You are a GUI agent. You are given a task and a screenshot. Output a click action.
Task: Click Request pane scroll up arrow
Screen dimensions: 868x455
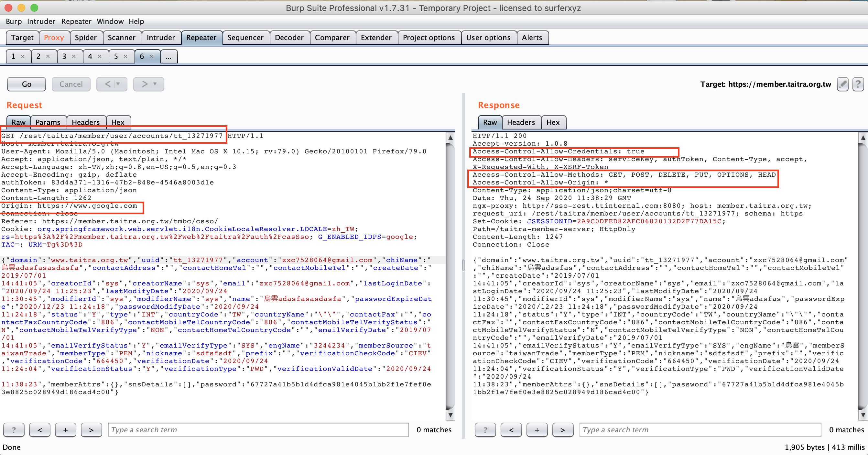(450, 138)
